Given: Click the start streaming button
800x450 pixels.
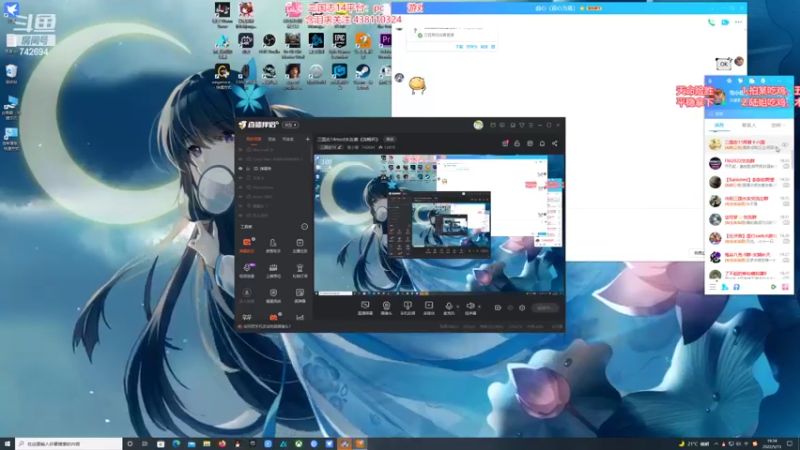Looking at the screenshot, I should (544, 308).
